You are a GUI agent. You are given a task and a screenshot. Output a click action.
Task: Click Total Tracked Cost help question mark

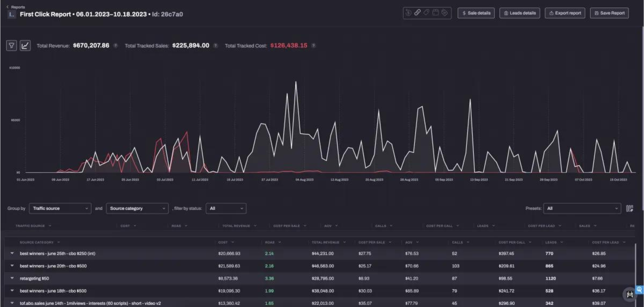(x=314, y=46)
